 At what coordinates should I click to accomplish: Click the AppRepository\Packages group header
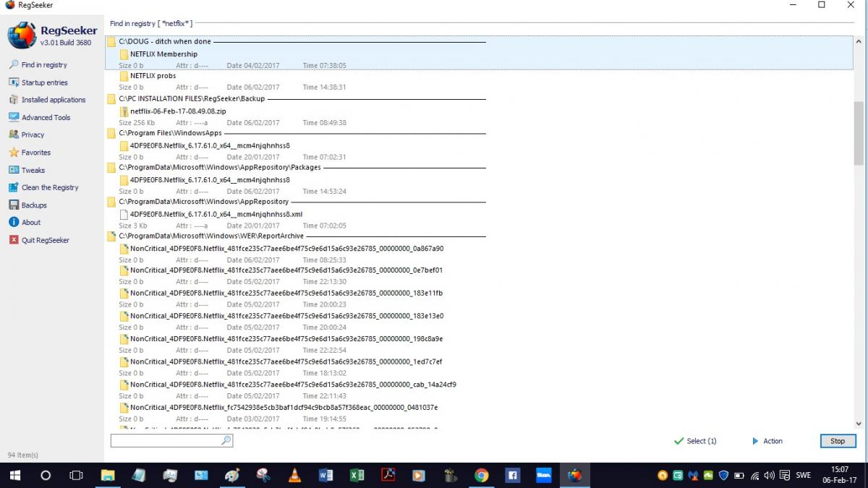220,167
